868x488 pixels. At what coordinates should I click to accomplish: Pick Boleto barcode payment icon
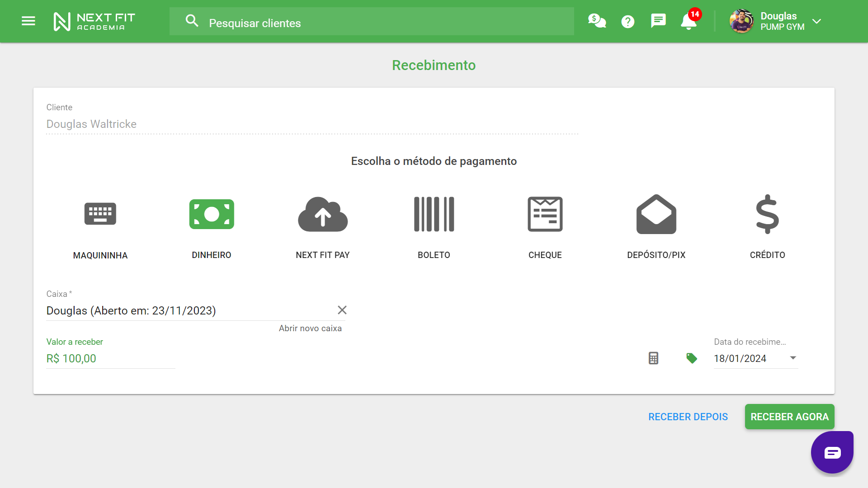point(434,214)
